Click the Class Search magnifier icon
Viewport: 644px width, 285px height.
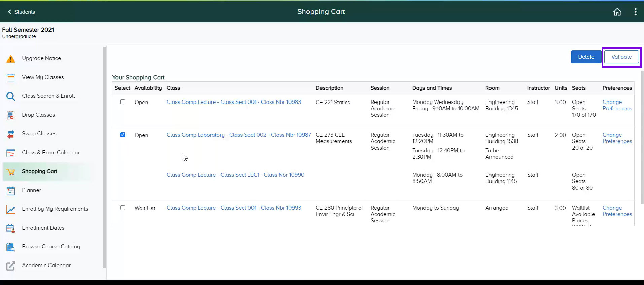click(x=11, y=96)
